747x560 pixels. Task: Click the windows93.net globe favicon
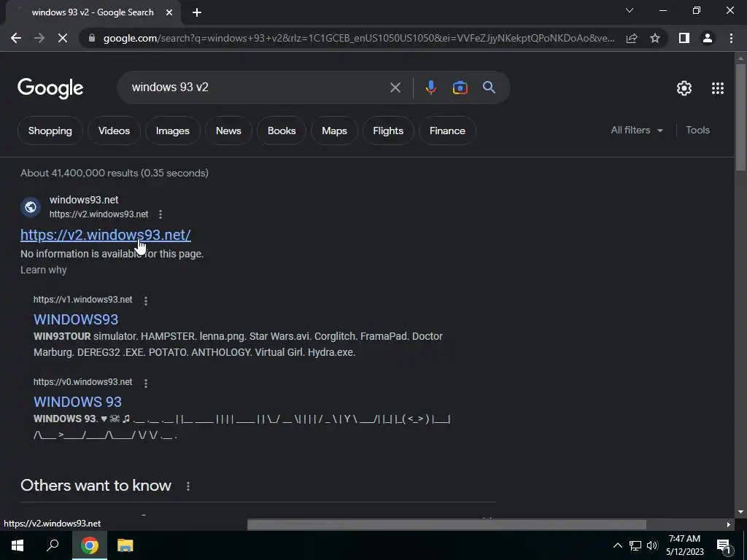click(x=31, y=207)
